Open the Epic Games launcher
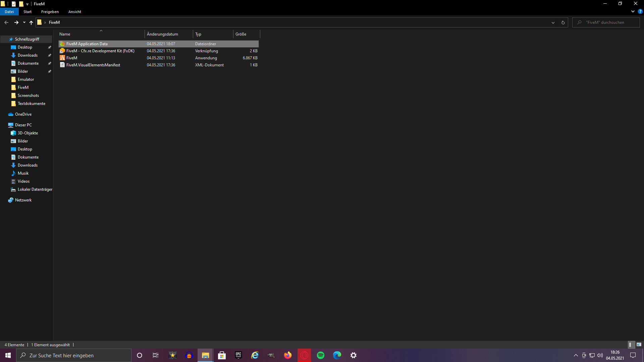This screenshot has width=644, height=362. 238,355
